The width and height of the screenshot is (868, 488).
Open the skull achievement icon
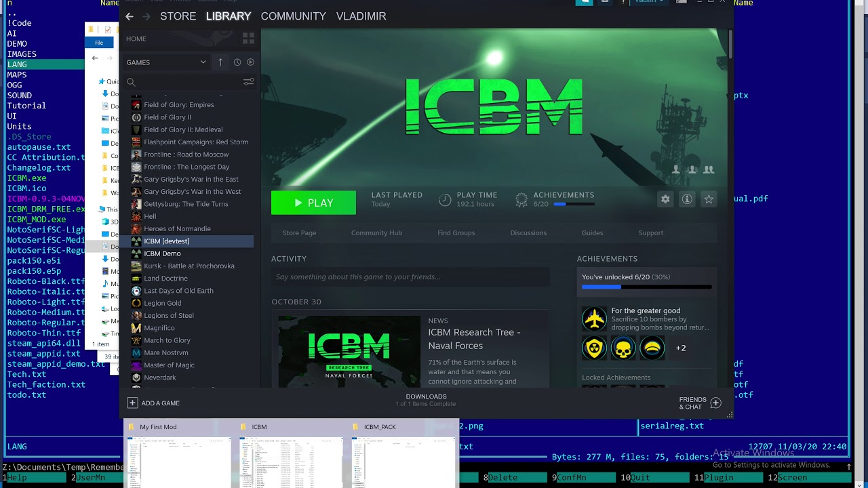(623, 348)
